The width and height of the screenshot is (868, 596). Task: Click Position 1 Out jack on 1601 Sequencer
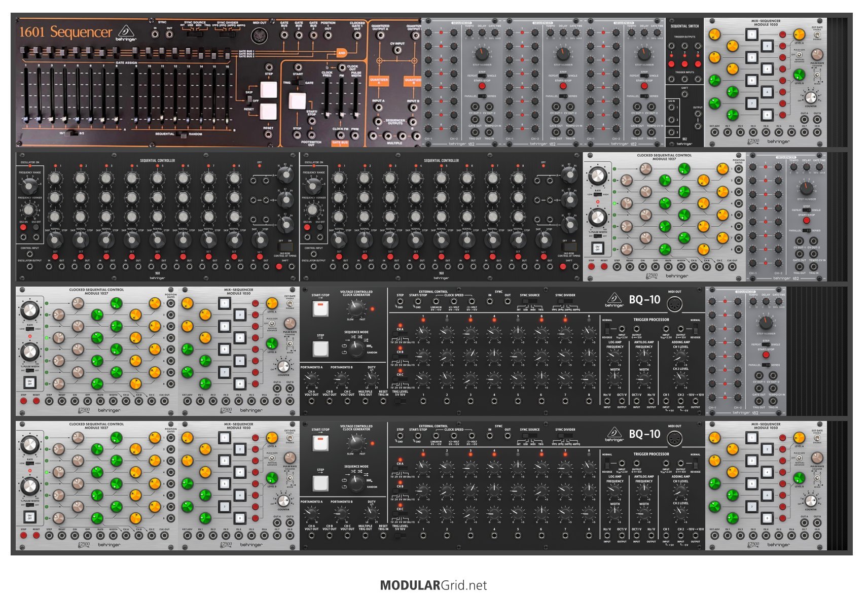328,35
